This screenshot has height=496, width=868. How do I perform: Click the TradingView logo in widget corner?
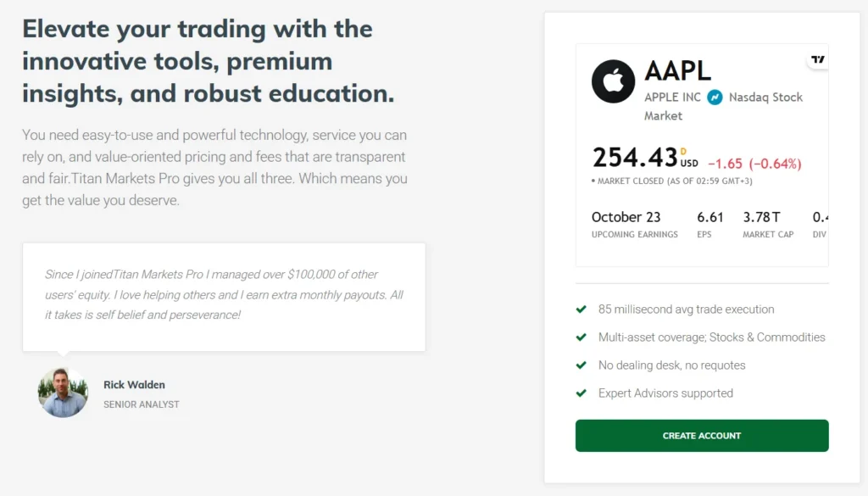817,59
